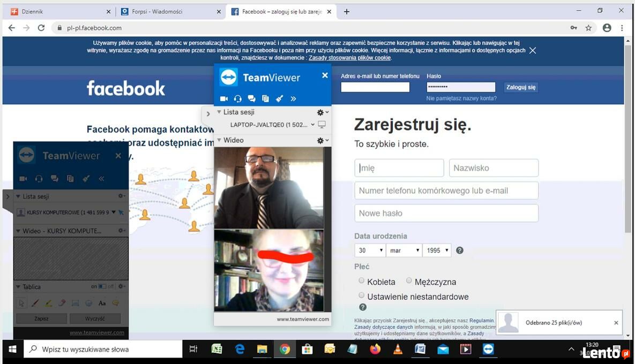Collapse Lista sesji section in front panel

click(x=219, y=112)
